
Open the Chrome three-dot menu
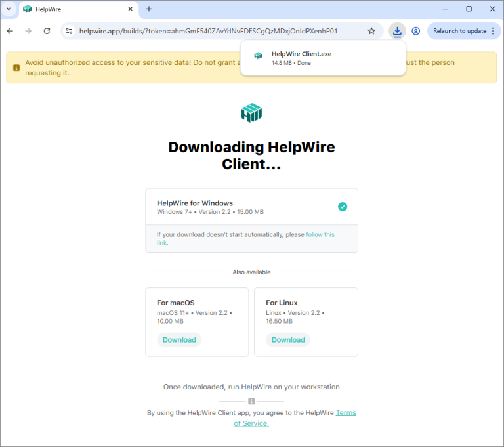(x=493, y=31)
